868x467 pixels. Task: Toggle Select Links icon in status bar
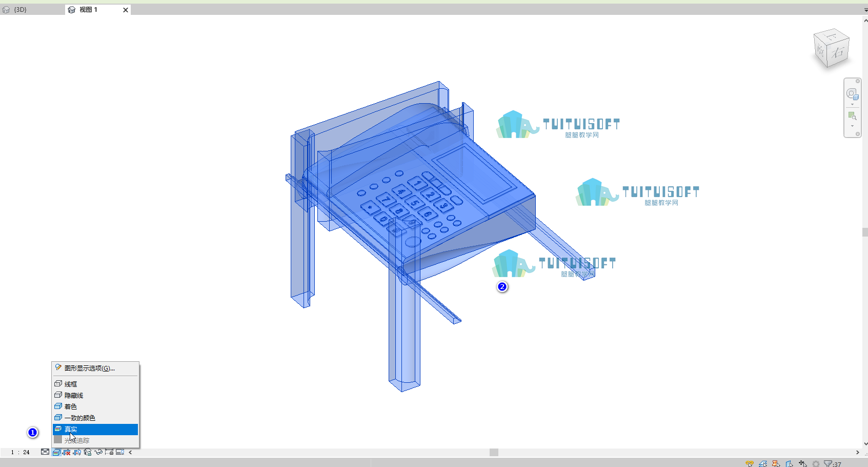coord(750,463)
